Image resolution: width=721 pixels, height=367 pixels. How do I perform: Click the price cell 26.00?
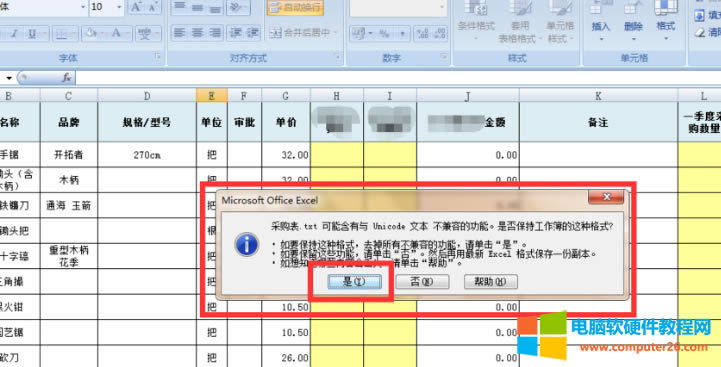(x=286, y=357)
